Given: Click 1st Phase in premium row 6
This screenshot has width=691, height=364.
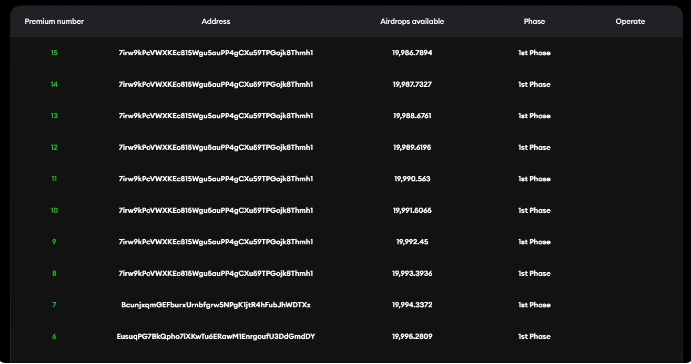Looking at the screenshot, I should [534, 336].
